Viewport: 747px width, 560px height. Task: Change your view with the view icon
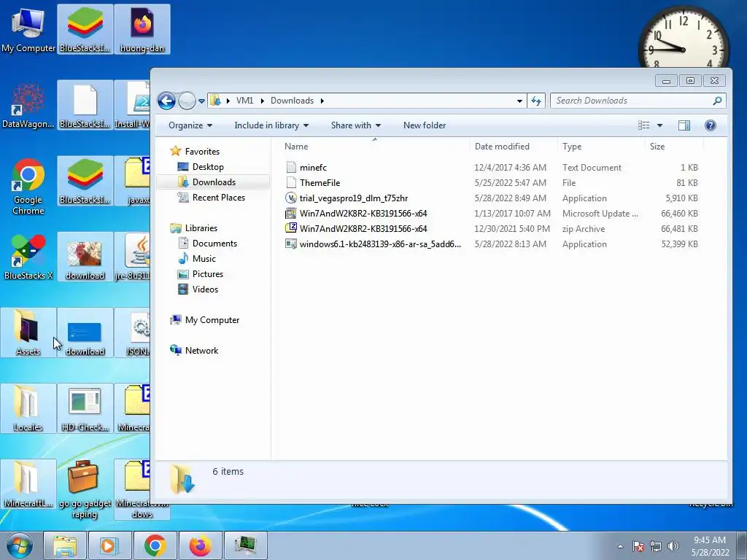[x=644, y=125]
